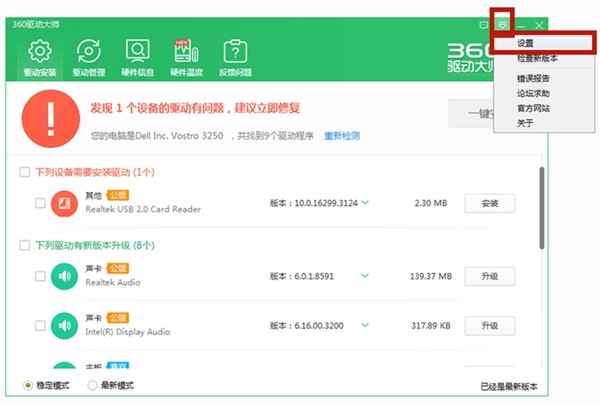Click the 重新检测 link
This screenshot has width=600, height=405.
pyautogui.click(x=342, y=136)
